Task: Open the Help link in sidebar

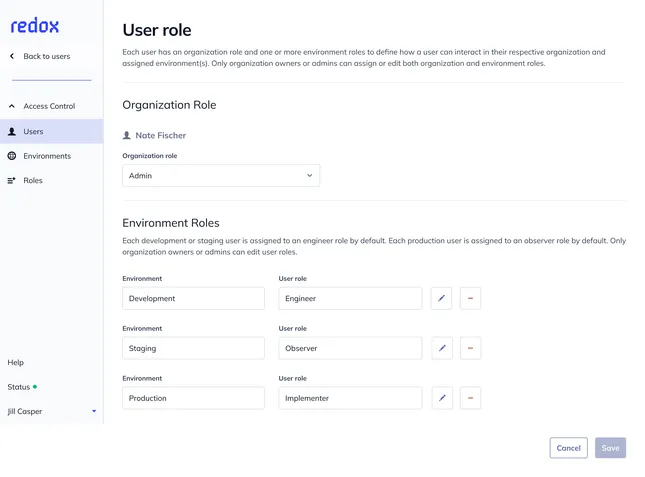Action: (16, 362)
